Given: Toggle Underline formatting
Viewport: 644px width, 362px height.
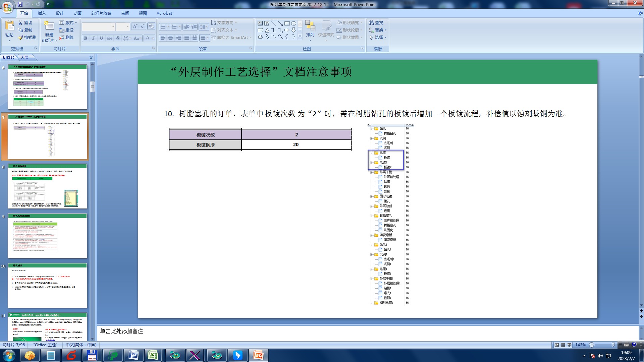Looking at the screenshot, I should [101, 38].
